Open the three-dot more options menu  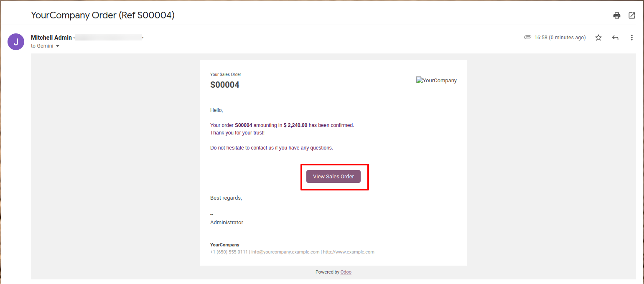(x=632, y=38)
